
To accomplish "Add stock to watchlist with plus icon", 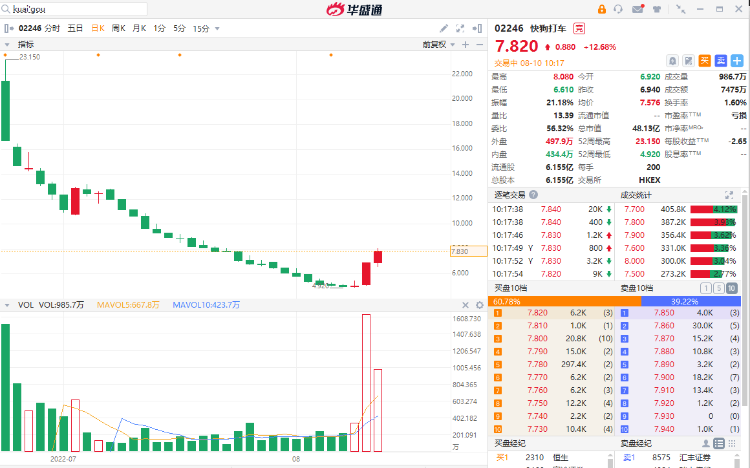I will coord(736,60).
